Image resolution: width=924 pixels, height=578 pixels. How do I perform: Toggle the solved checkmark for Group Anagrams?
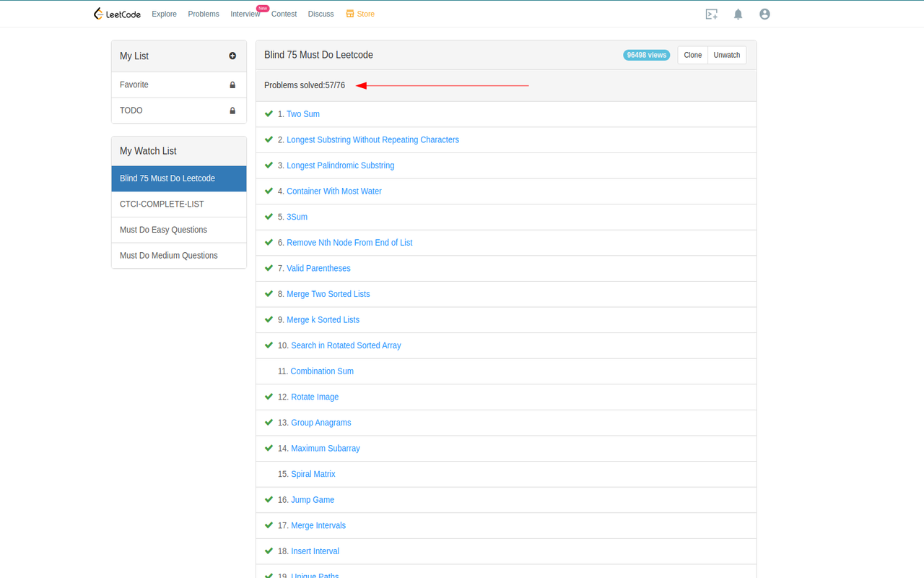click(x=269, y=422)
